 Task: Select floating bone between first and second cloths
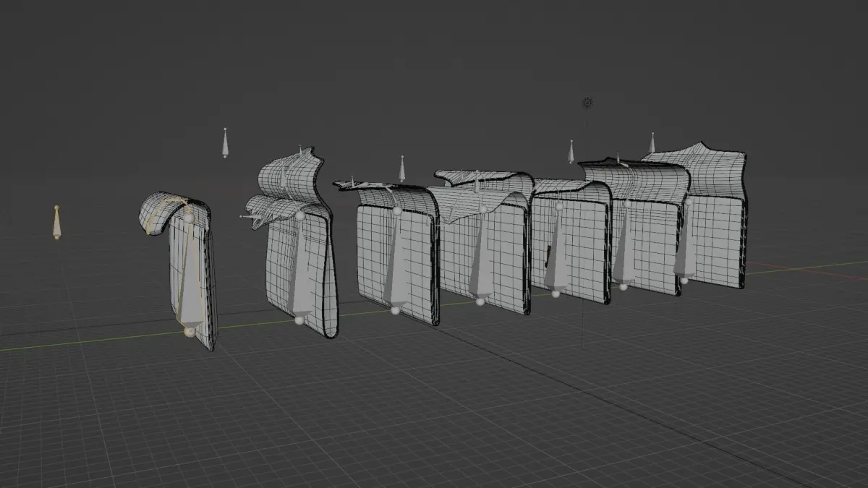pos(226,143)
